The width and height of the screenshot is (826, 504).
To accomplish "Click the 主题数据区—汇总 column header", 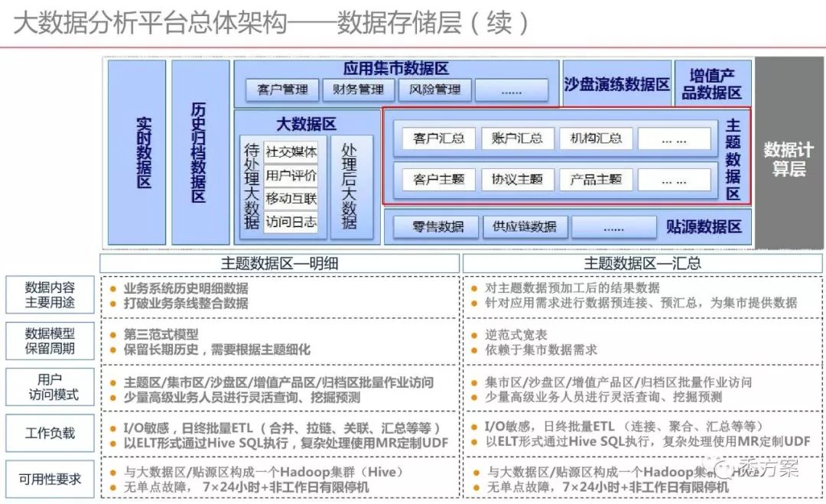I will click(x=642, y=263).
